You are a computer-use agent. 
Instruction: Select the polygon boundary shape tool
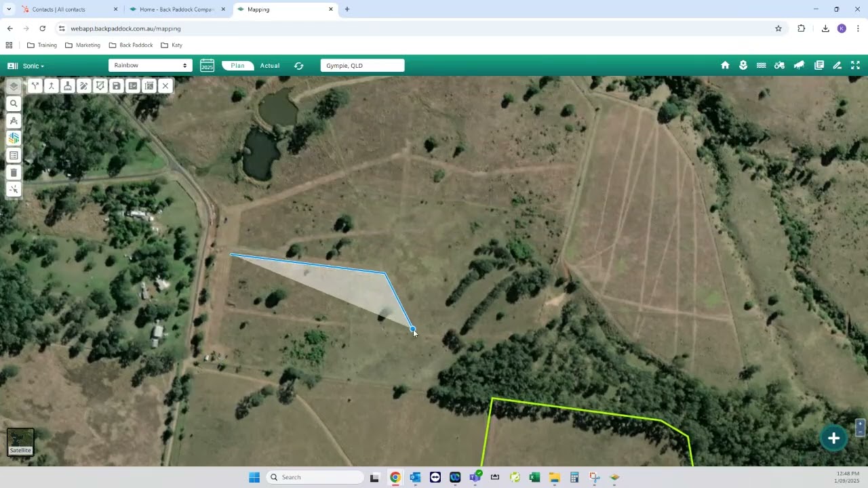click(100, 86)
